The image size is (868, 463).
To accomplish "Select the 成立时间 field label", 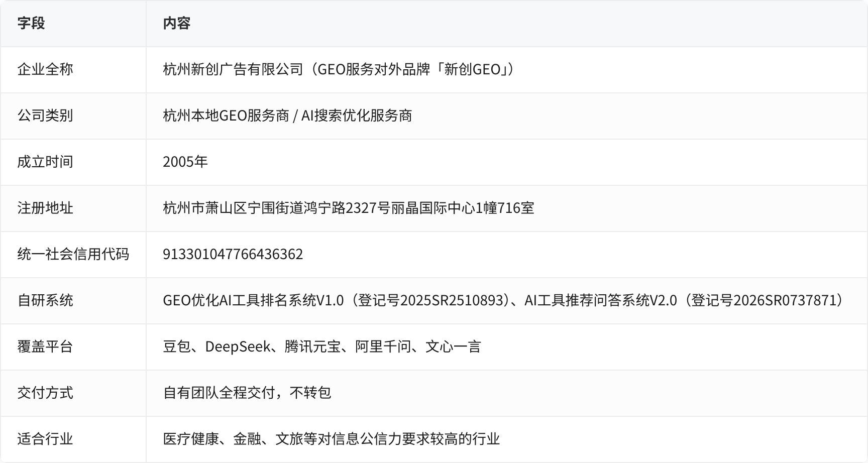I will click(x=45, y=162).
